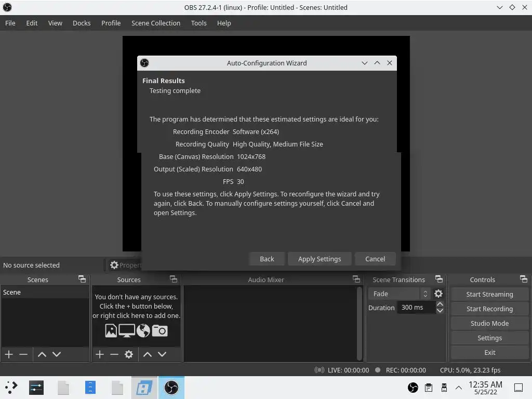Click the "640x480" output resolution value
The height and width of the screenshot is (399, 532).
249,169
